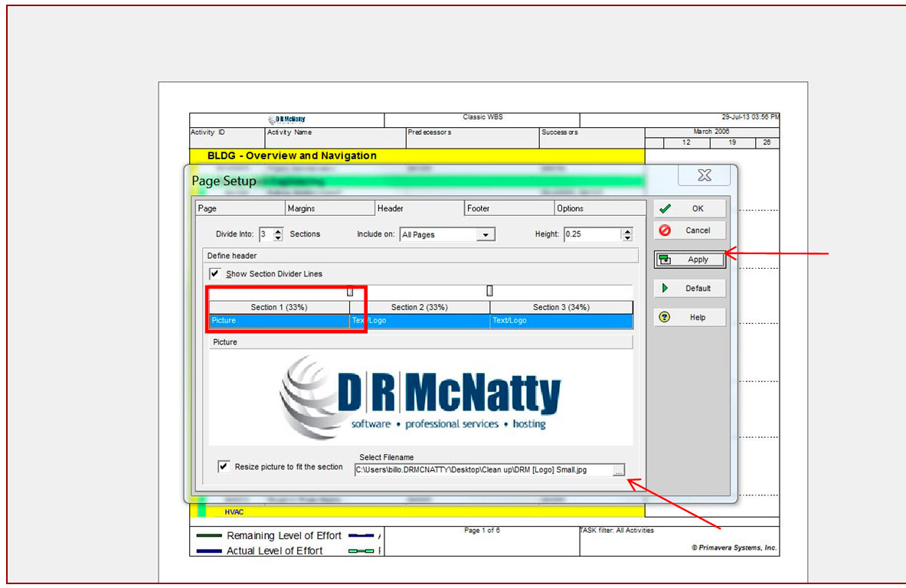Click the Height value field

(x=593, y=234)
